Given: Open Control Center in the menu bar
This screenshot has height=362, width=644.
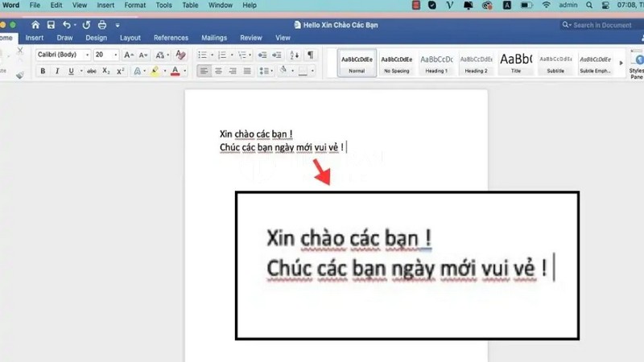Looking at the screenshot, I should (605, 6).
